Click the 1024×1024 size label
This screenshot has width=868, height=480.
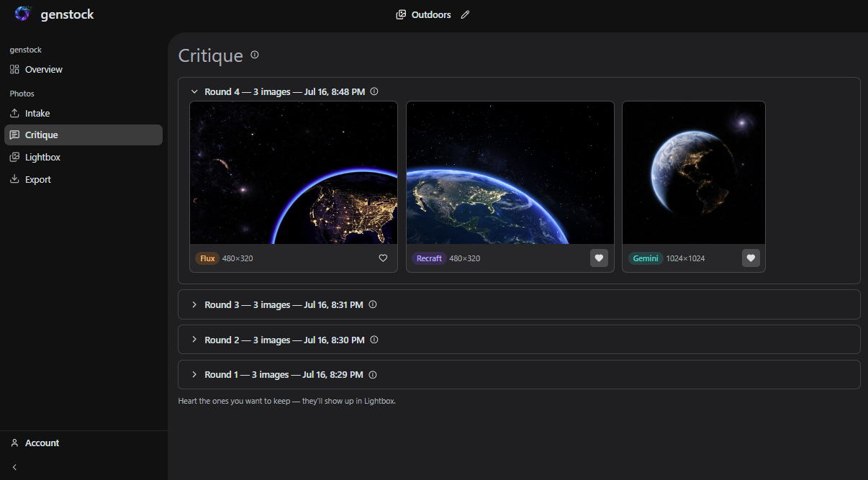click(685, 258)
